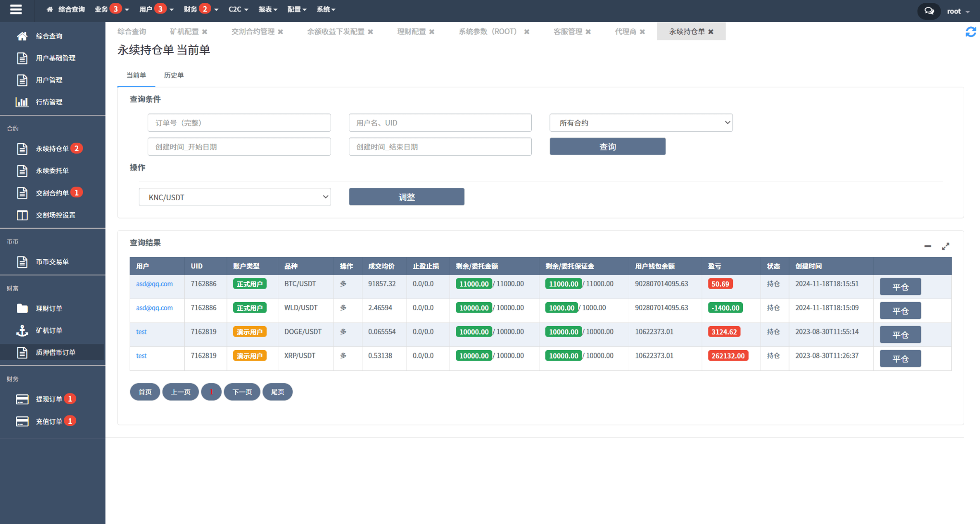This screenshot has width=980, height=524.
Task: Click 平仓 for the DOGE/USDT position
Action: point(900,335)
